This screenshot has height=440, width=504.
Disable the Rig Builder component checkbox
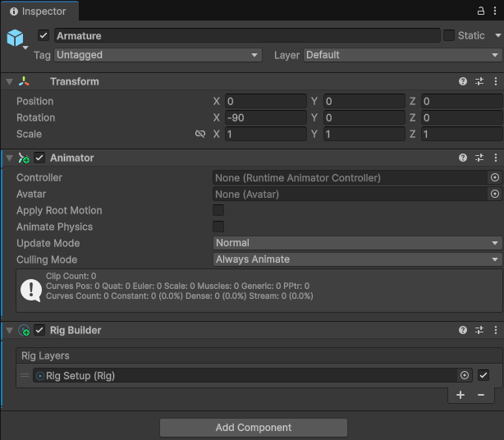coord(39,330)
